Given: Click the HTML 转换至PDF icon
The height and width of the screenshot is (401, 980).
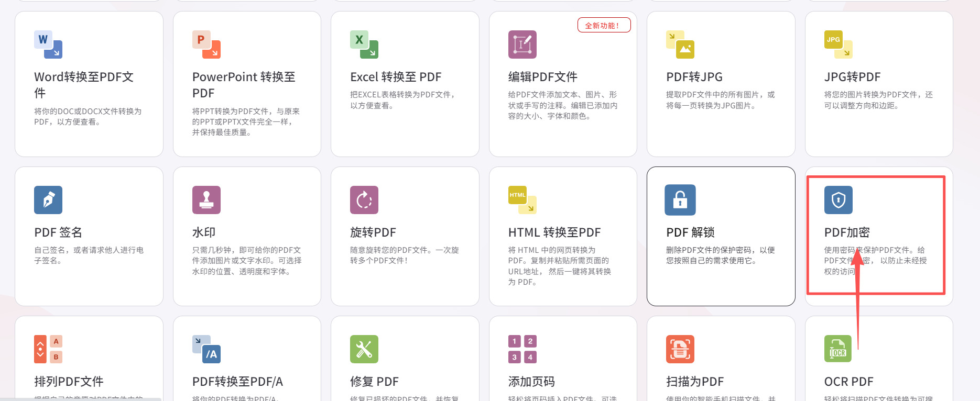Looking at the screenshot, I should pyautogui.click(x=522, y=200).
